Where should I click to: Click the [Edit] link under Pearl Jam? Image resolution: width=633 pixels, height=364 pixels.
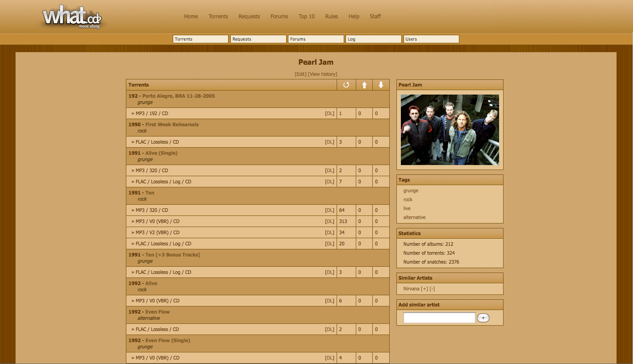[x=300, y=74]
